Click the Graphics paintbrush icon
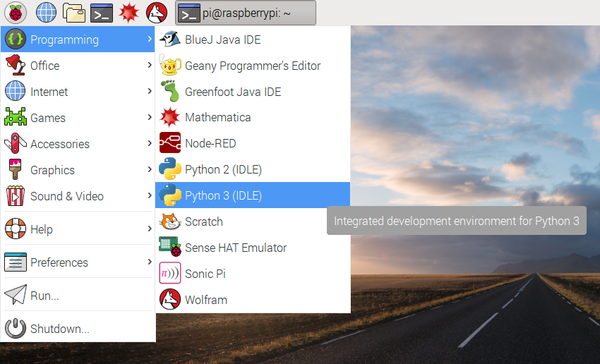Image resolution: width=600 pixels, height=364 pixels. click(15, 169)
